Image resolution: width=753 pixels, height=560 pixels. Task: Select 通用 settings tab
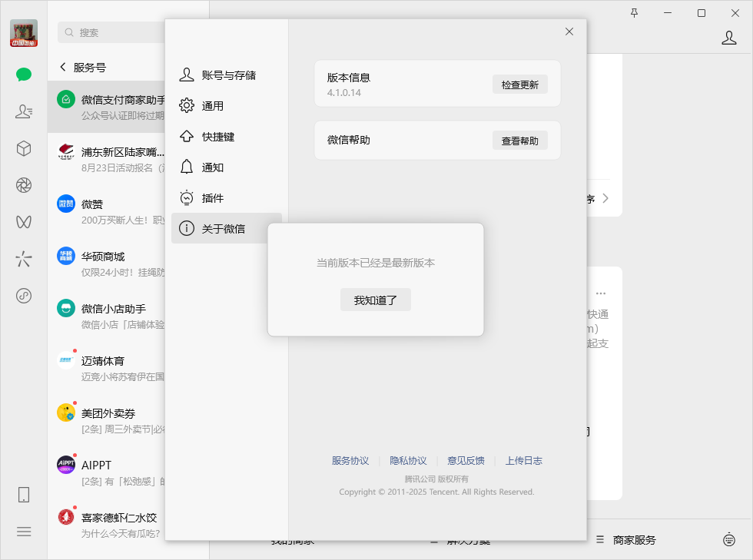point(227,106)
